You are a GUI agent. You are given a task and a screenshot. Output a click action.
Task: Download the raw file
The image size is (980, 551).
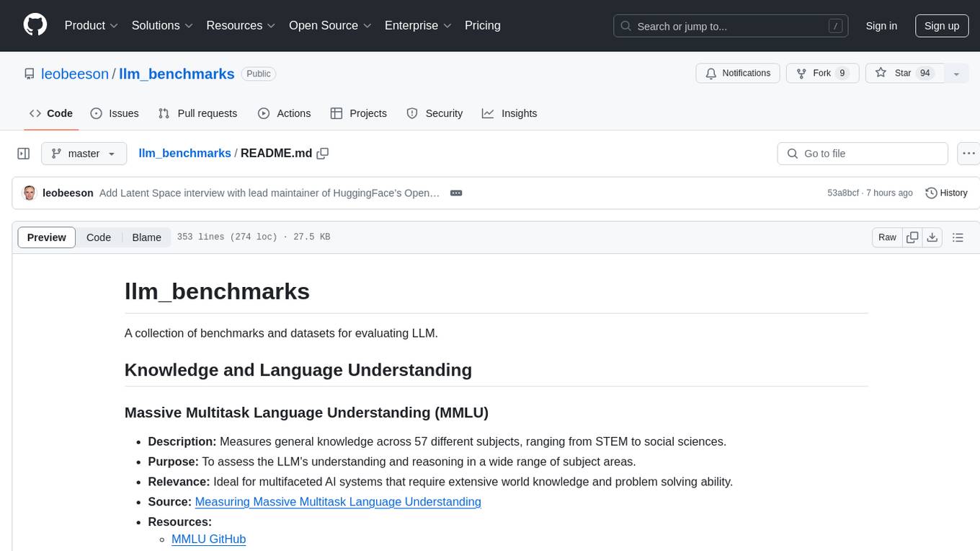(932, 237)
